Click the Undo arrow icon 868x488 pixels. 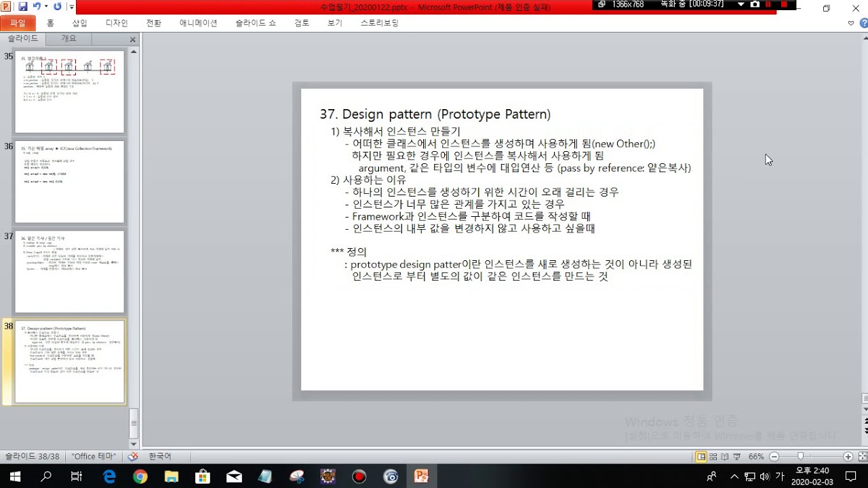(36, 7)
